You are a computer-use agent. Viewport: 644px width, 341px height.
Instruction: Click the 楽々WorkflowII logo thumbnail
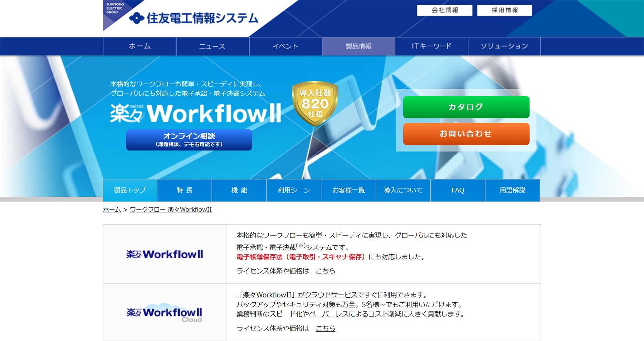click(165, 254)
